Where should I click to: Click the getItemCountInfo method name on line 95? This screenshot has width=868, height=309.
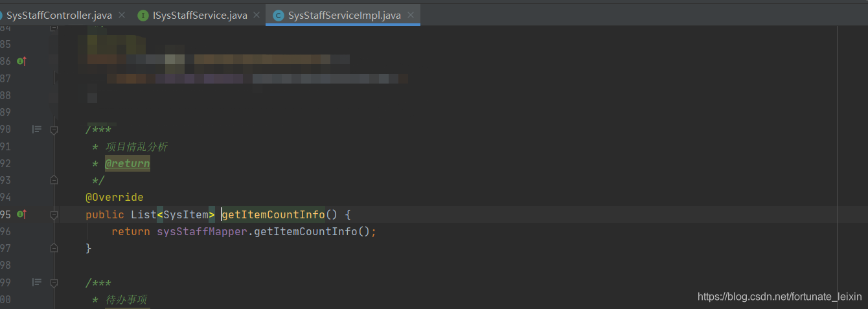tap(273, 214)
